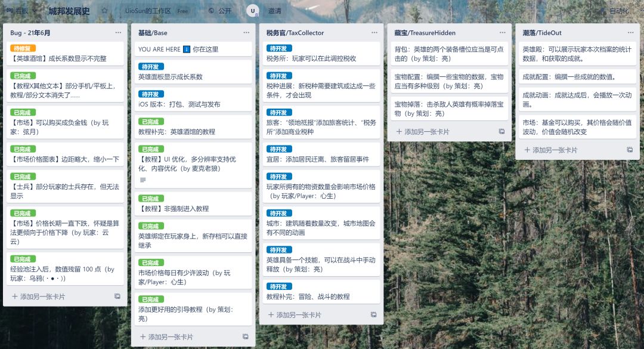Image resolution: width=644 pixels, height=349 pixels.
Task: Open card 【市场】可以购买成负金钱
Action: [65, 122]
